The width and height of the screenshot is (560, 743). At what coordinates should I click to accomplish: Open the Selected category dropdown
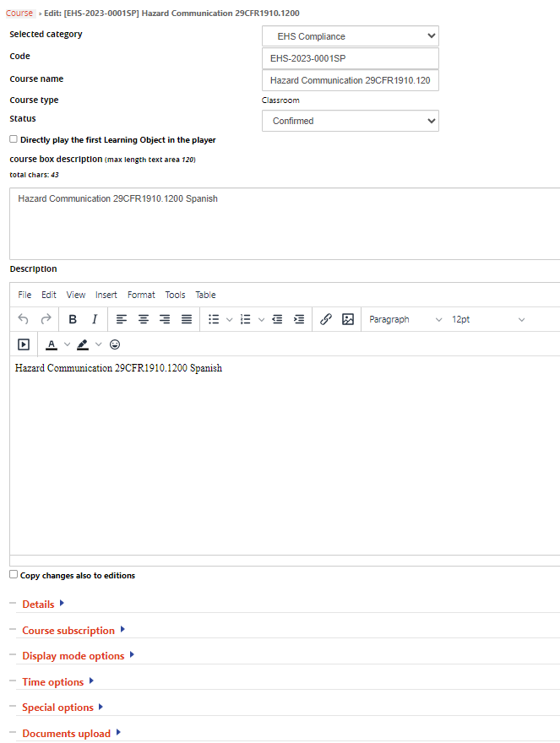[351, 36]
